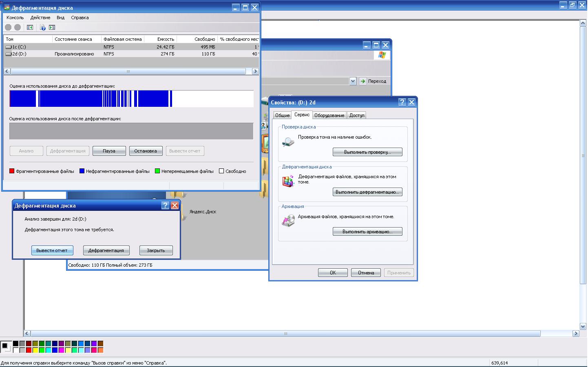
Task: Click the 24.42 ГБ capacity value
Action: (166, 47)
